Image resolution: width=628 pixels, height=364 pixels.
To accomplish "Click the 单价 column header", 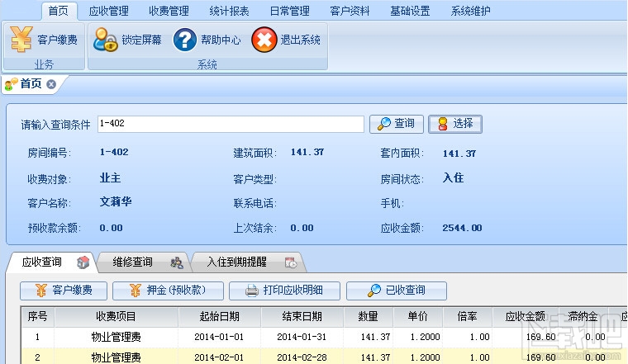I will pyautogui.click(x=418, y=317).
